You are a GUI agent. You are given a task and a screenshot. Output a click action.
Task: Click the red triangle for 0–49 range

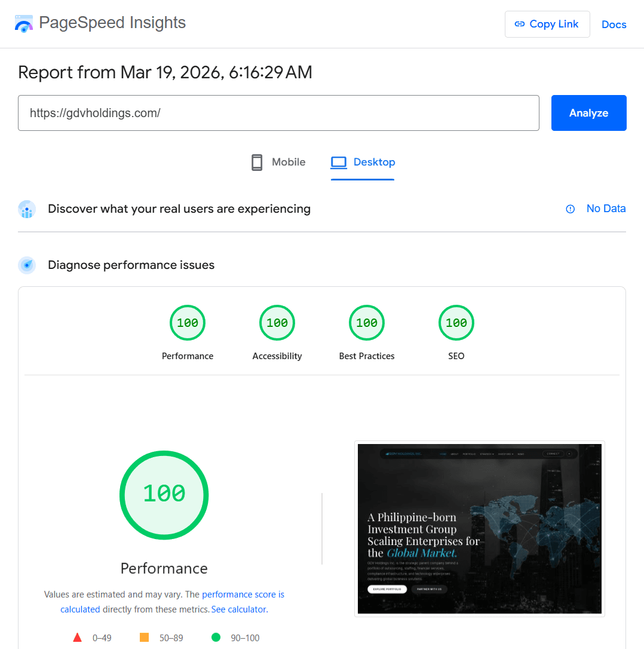(78, 637)
